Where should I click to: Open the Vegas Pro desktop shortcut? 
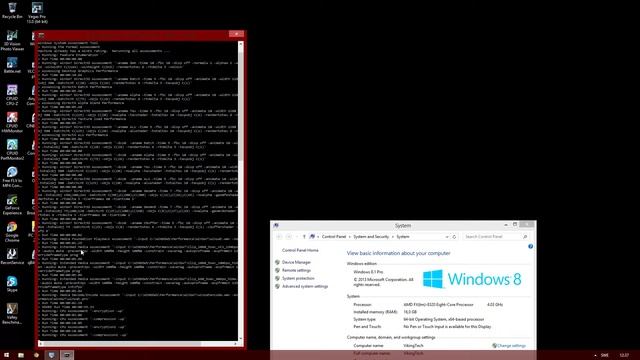pos(37,12)
